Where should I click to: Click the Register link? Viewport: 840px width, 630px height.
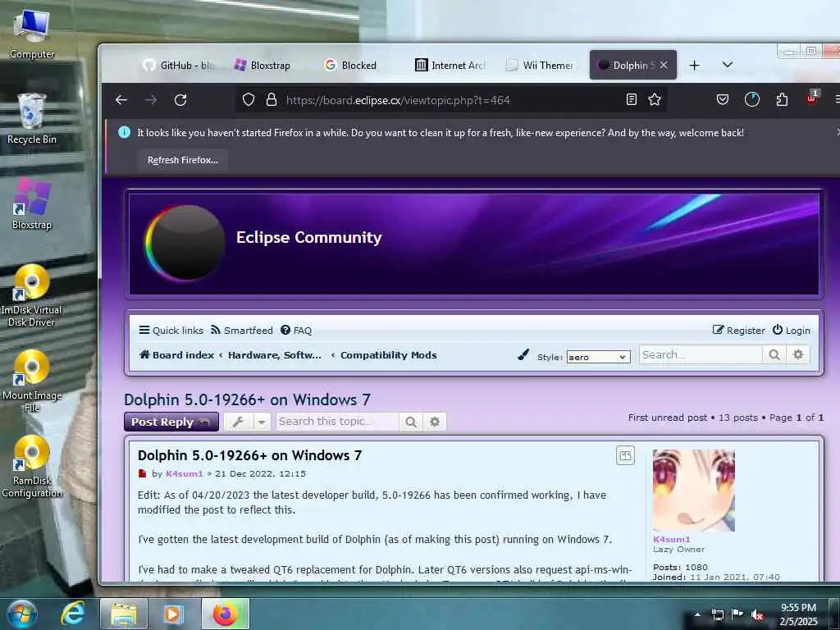click(739, 330)
